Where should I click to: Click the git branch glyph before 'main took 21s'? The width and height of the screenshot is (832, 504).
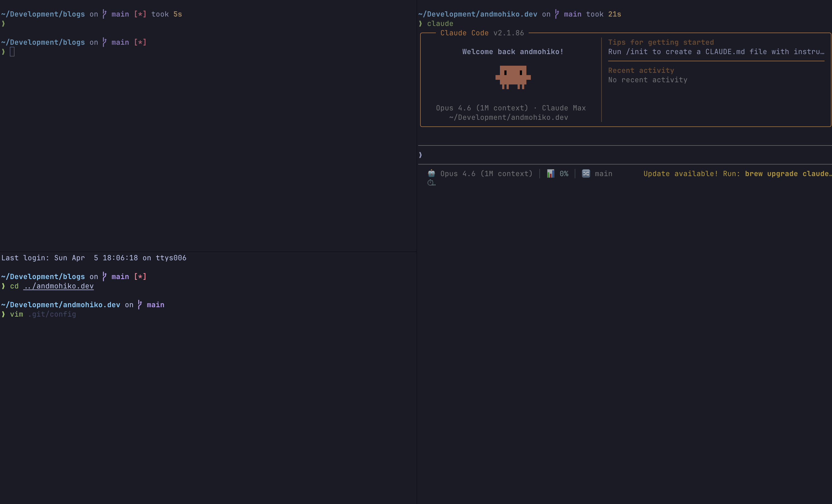tap(557, 14)
